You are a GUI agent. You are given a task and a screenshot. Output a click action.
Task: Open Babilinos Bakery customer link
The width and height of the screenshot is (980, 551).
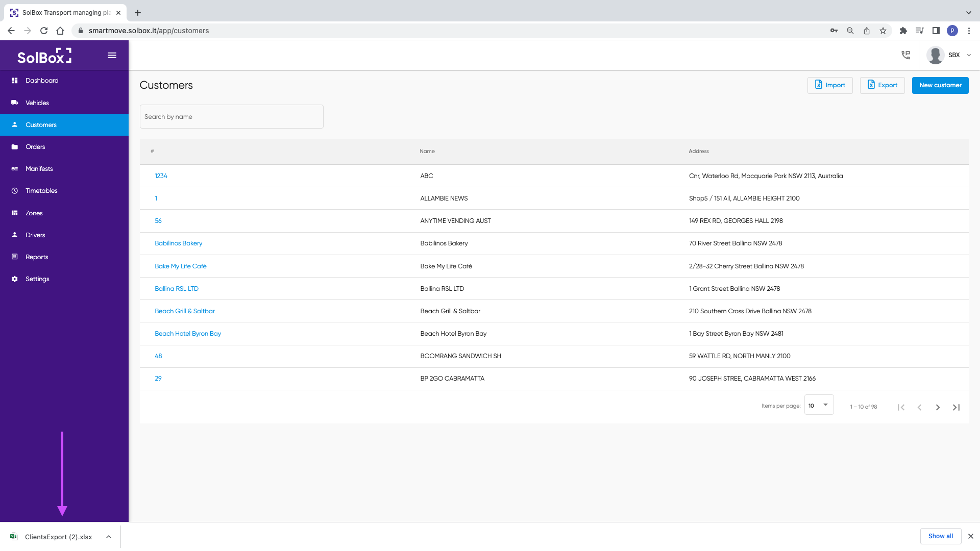click(178, 243)
